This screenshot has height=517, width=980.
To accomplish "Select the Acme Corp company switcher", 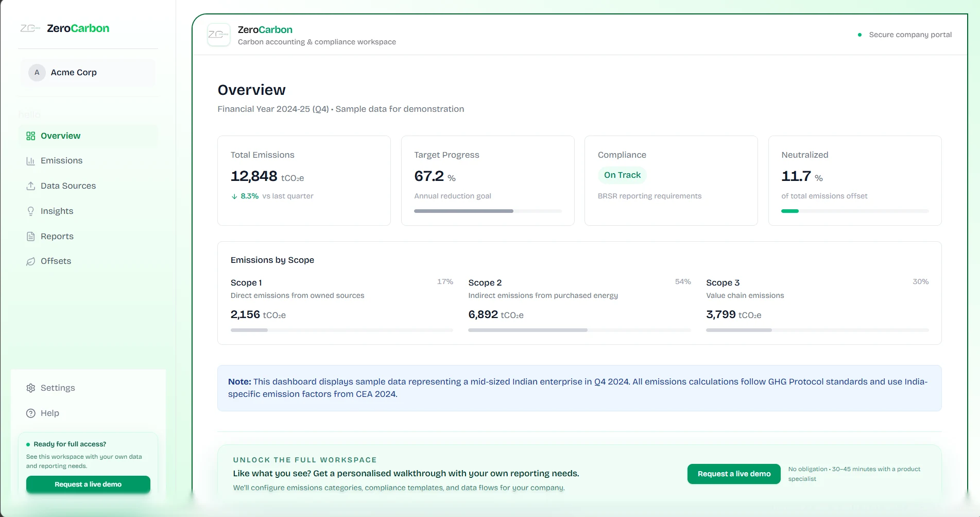I will [x=88, y=73].
